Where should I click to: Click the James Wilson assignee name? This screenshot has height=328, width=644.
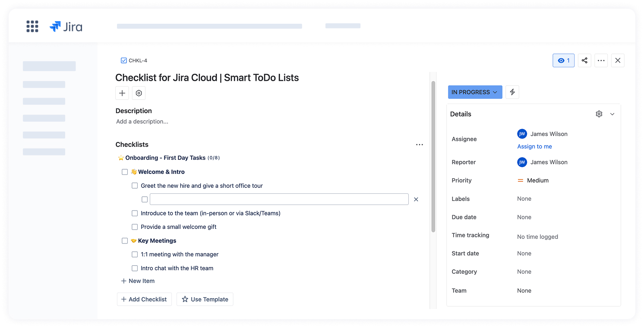[x=549, y=134]
